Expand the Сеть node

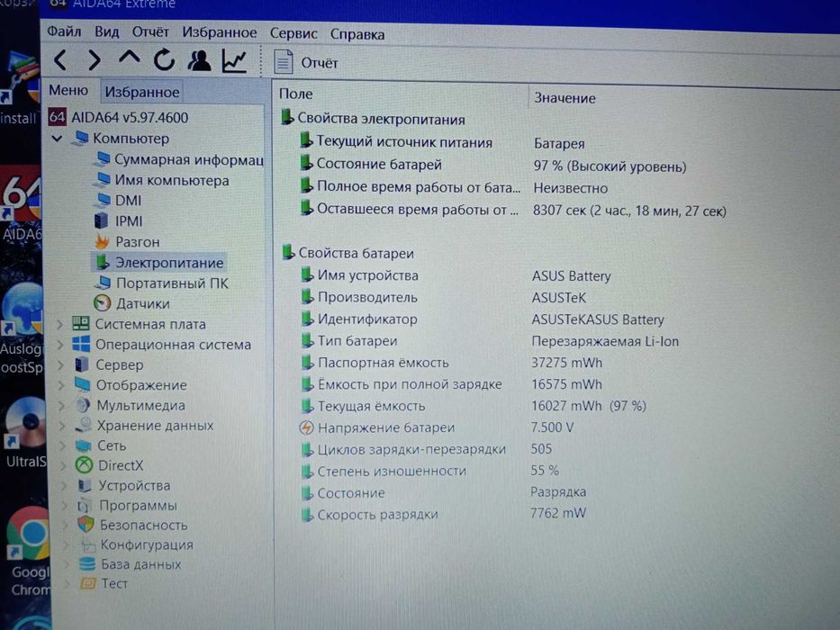coord(63,445)
